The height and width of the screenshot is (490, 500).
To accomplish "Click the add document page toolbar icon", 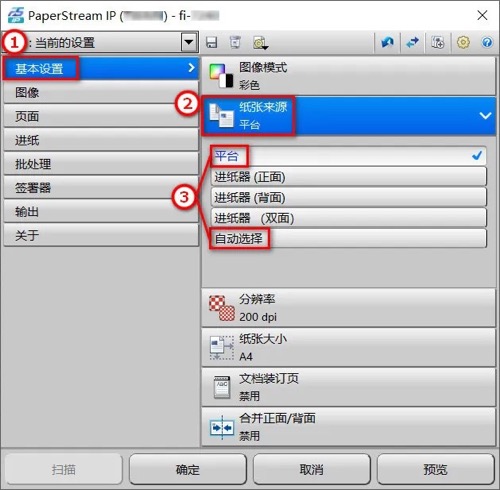I will point(438,43).
